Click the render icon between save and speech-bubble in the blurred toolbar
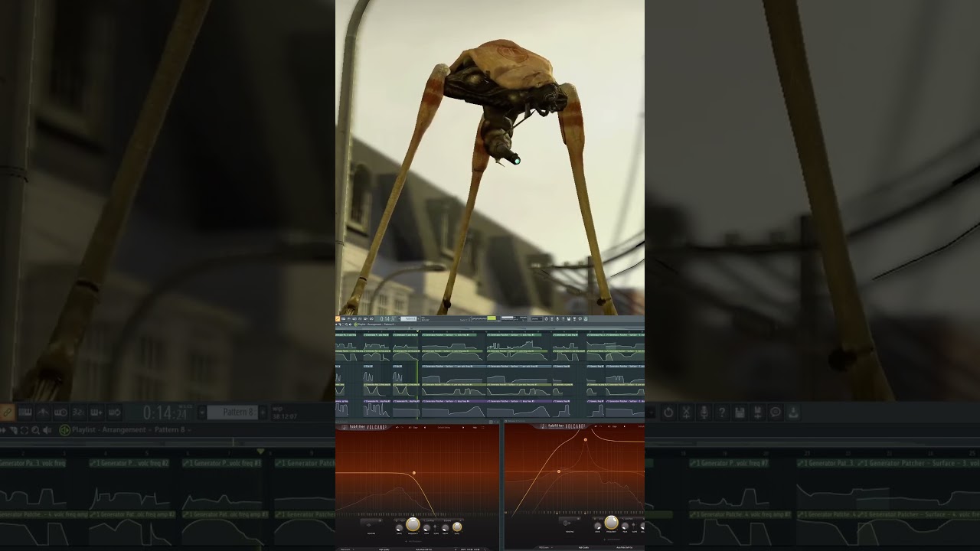 point(757,412)
